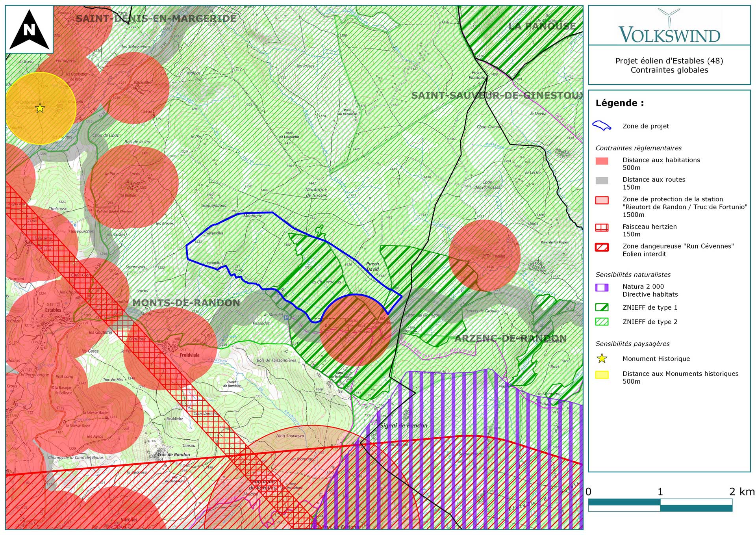Viewport: 756px width, 535px height.
Task: Click the yellow Monument Historique star on map
Action: point(40,108)
